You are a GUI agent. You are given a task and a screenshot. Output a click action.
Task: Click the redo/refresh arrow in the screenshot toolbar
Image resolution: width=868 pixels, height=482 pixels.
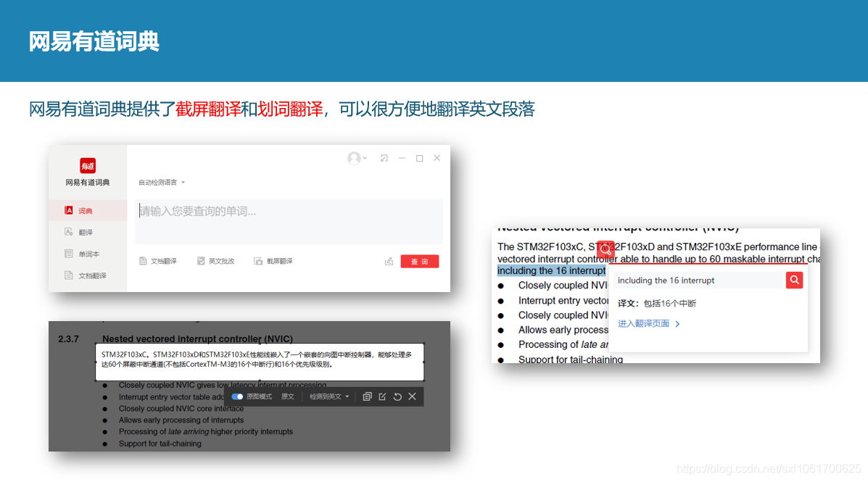(x=397, y=396)
